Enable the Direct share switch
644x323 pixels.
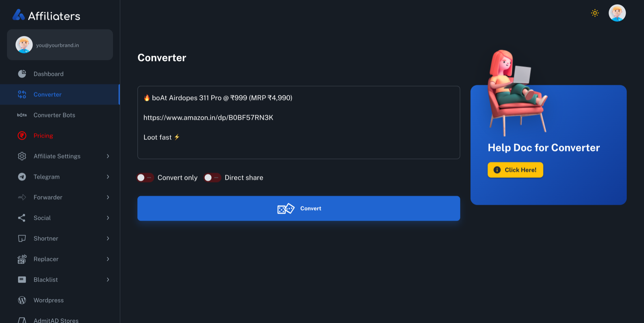(x=212, y=177)
